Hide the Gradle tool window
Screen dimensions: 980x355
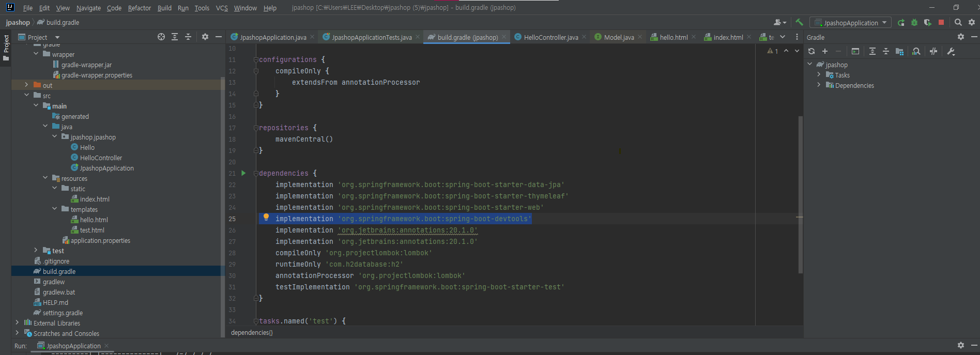[974, 37]
